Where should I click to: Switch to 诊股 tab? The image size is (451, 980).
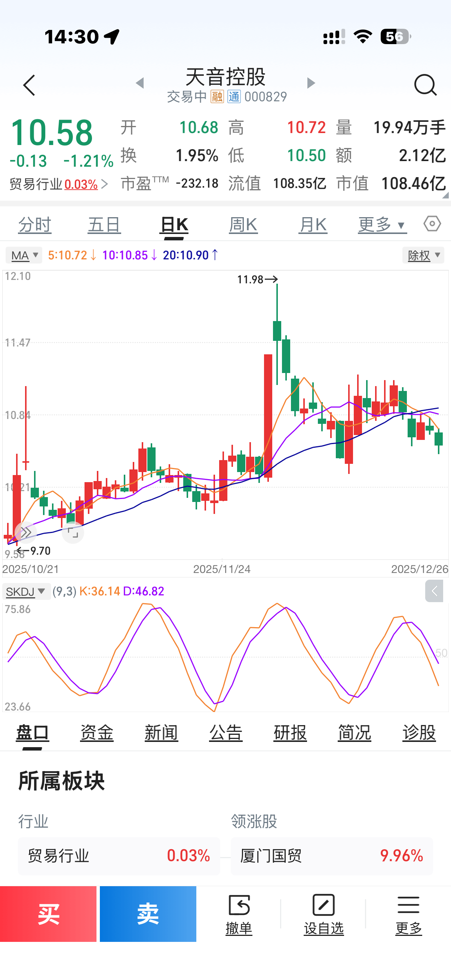(419, 732)
